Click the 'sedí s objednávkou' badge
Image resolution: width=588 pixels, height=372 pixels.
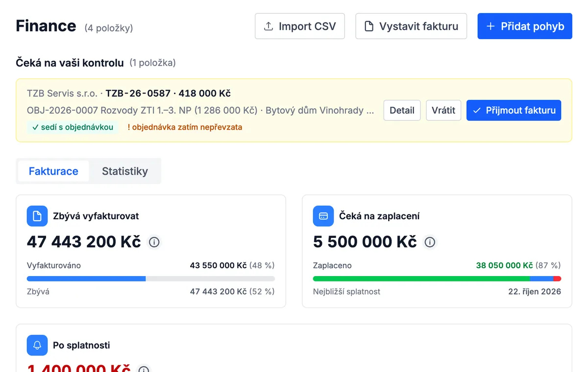[73, 127]
